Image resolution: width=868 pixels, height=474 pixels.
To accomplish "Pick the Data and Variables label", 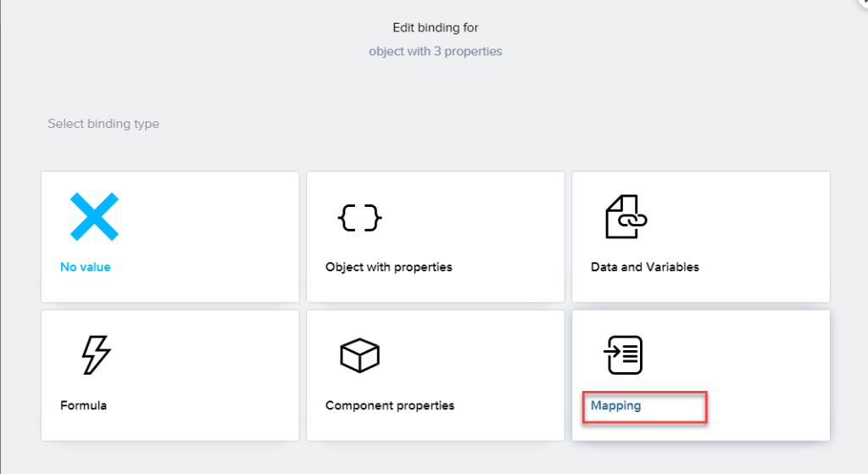I will pos(645,267).
